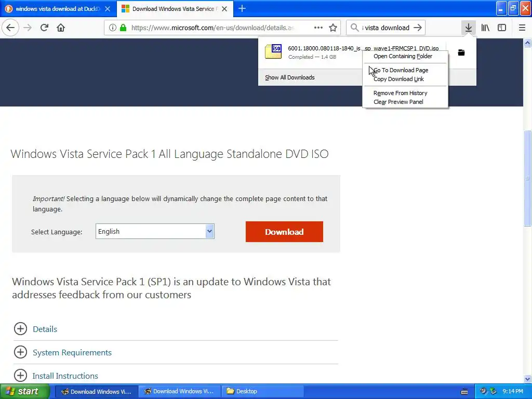Click the search box with vista download
This screenshot has height=399, width=532.
click(386, 28)
